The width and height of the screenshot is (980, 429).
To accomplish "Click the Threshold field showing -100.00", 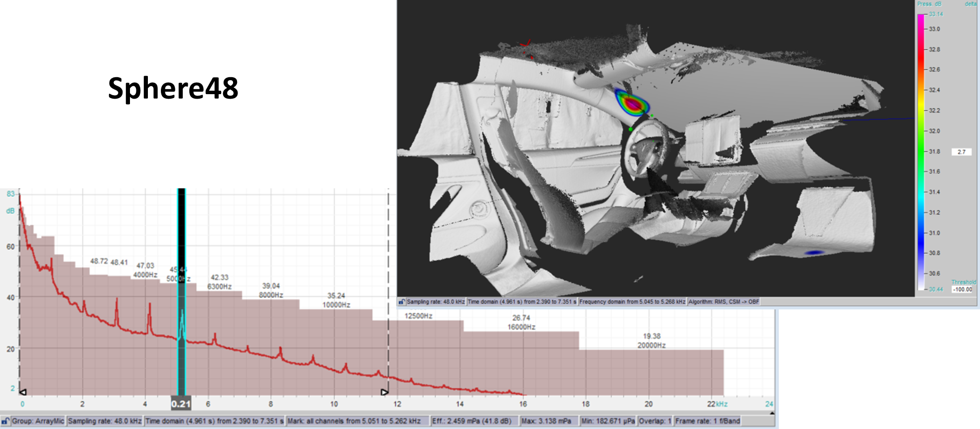I will 962,289.
